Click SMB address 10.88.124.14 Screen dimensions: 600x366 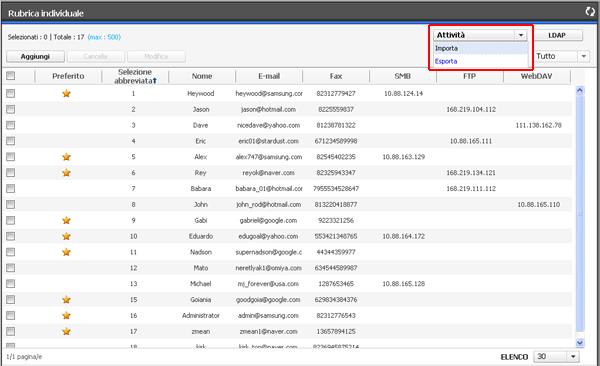point(404,93)
